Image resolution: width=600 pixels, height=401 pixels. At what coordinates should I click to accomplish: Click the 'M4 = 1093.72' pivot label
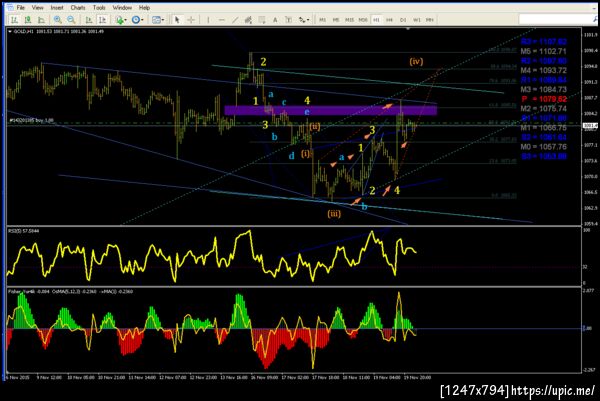point(543,70)
